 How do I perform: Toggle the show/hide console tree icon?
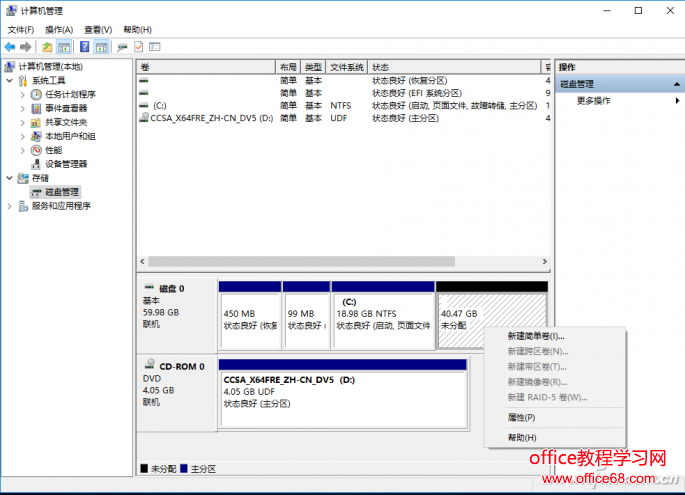pyautogui.click(x=64, y=47)
